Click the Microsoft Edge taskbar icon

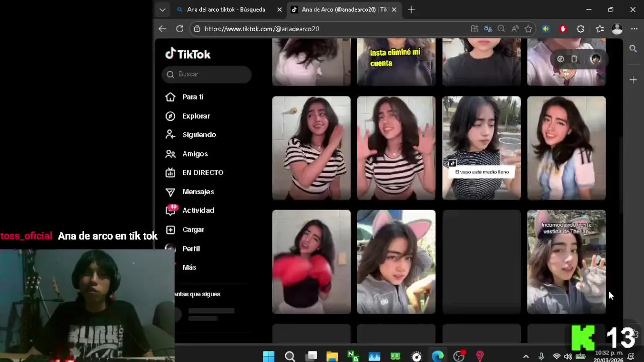click(438, 356)
